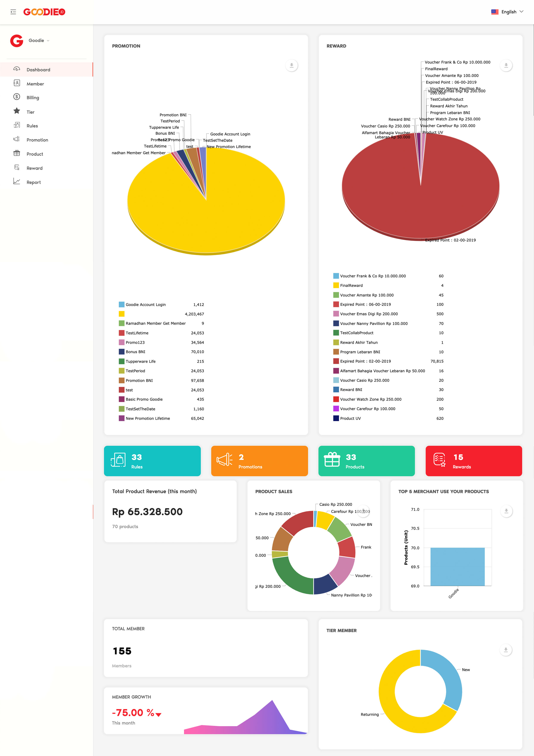The image size is (534, 756).
Task: Toggle Voucher Carefour Rp 100.000 legend swatch
Action: [x=336, y=409]
